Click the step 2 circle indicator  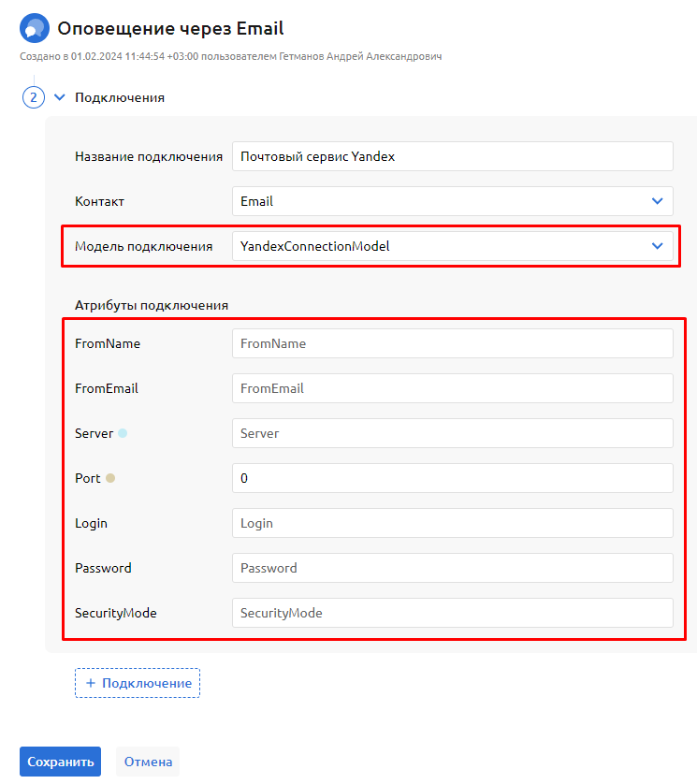[34, 97]
